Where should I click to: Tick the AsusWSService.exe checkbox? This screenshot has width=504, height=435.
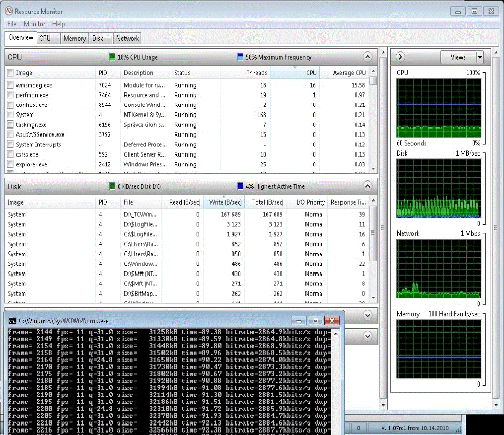coord(10,135)
